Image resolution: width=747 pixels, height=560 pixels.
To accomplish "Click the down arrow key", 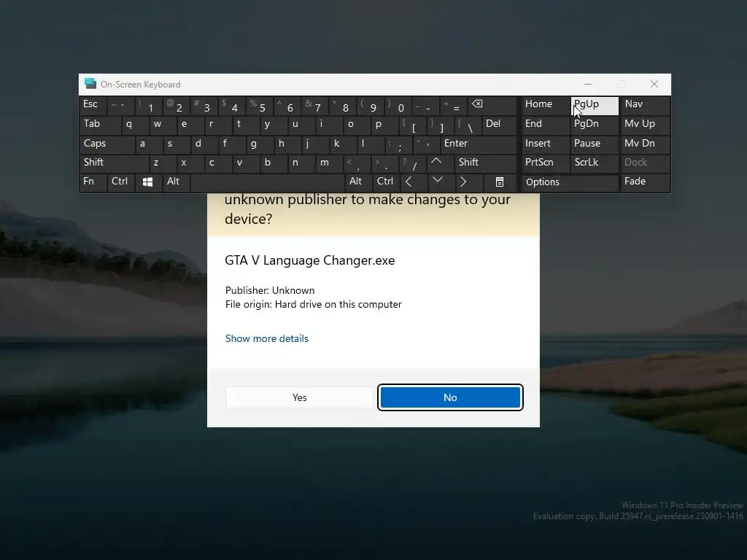I will coord(438,182).
